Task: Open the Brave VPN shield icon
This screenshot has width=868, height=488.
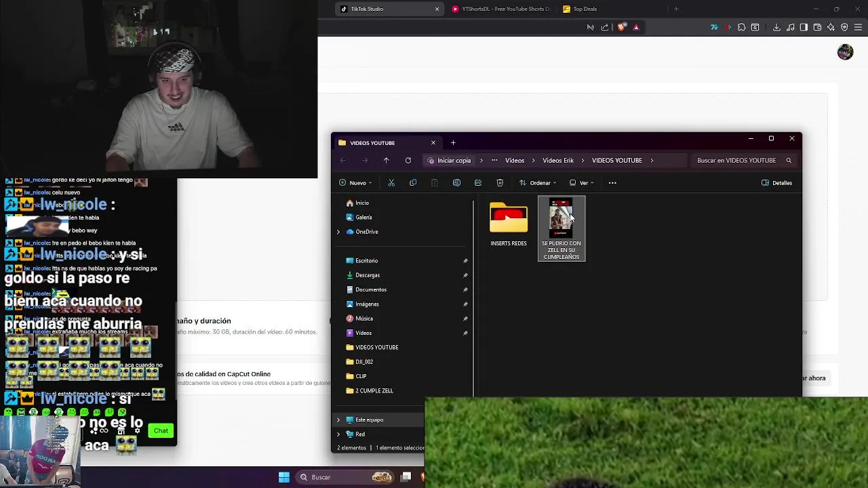Action: click(x=844, y=27)
